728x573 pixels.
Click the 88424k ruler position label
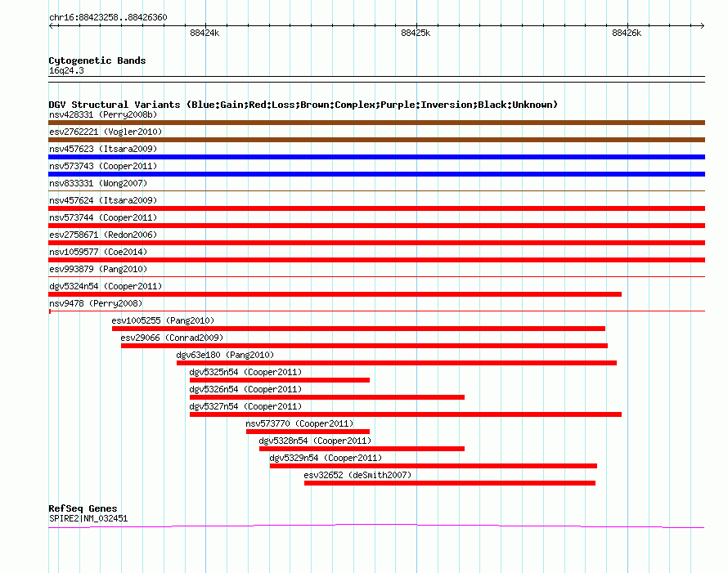[x=204, y=33]
